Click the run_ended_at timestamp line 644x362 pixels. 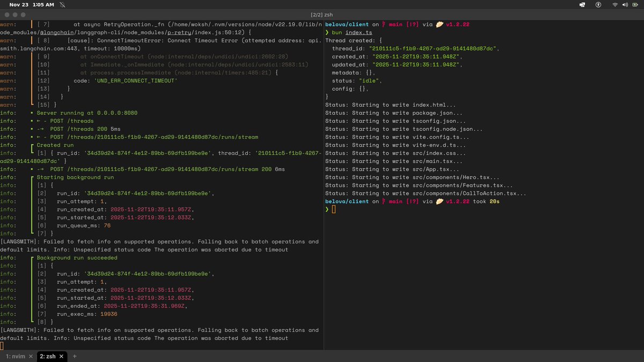pos(122,306)
